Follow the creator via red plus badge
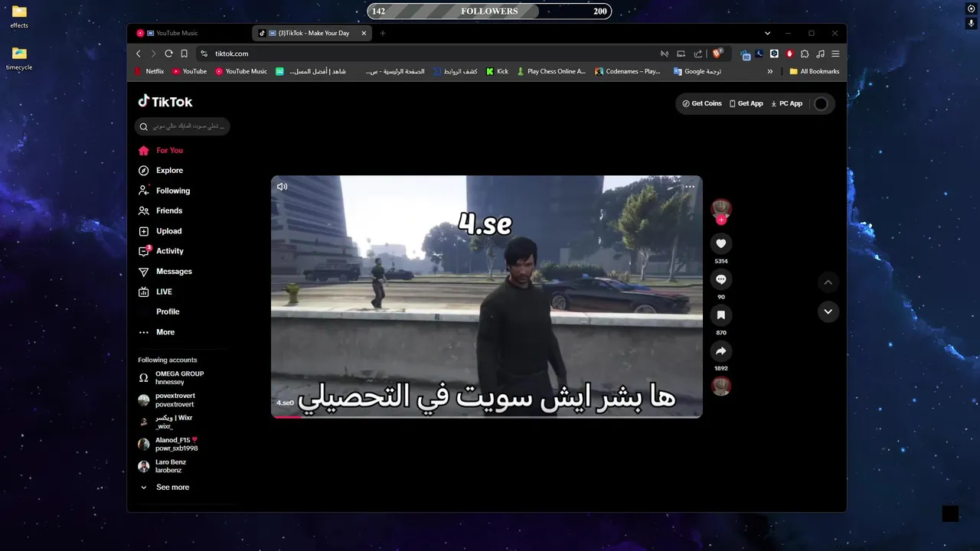This screenshot has width=980, height=551. [720, 220]
